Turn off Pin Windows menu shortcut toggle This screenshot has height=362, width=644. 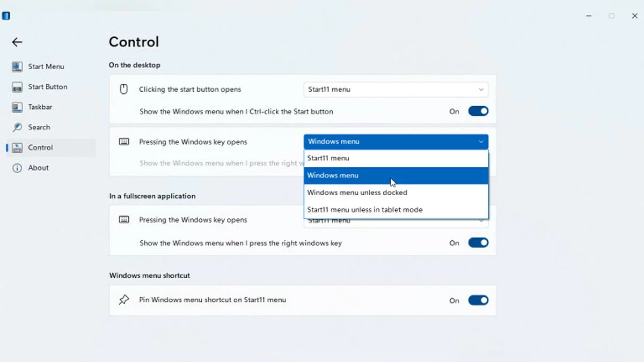(478, 300)
